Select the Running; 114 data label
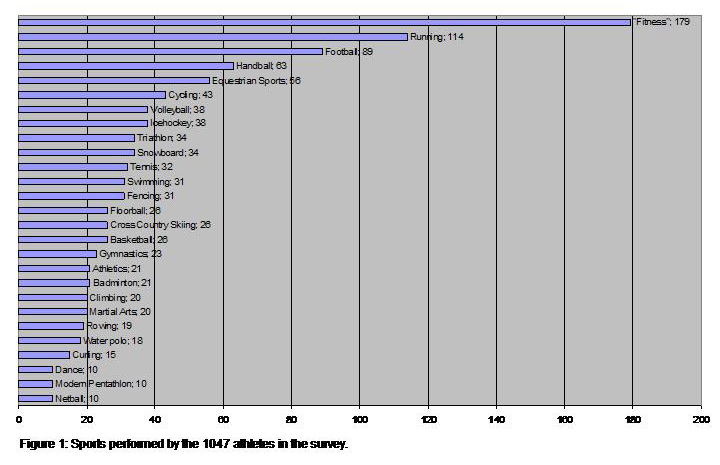Screen dimensions: 720x465 click(x=437, y=37)
